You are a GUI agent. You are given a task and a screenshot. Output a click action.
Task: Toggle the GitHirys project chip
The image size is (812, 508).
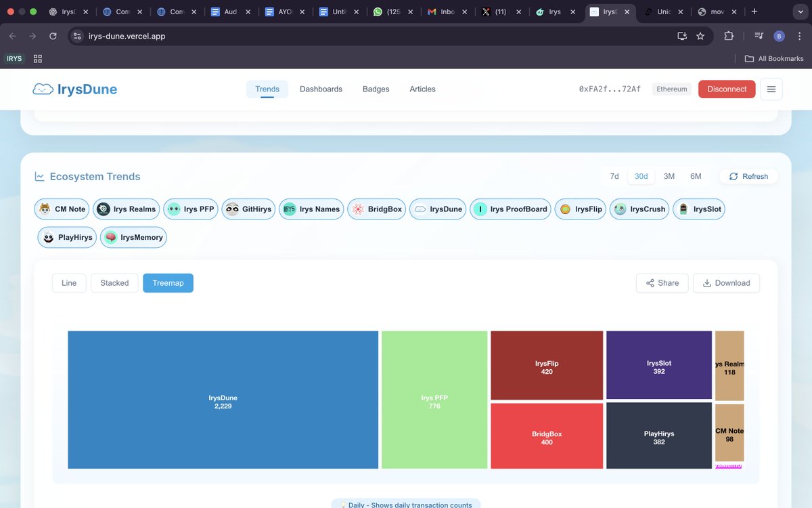pos(249,209)
